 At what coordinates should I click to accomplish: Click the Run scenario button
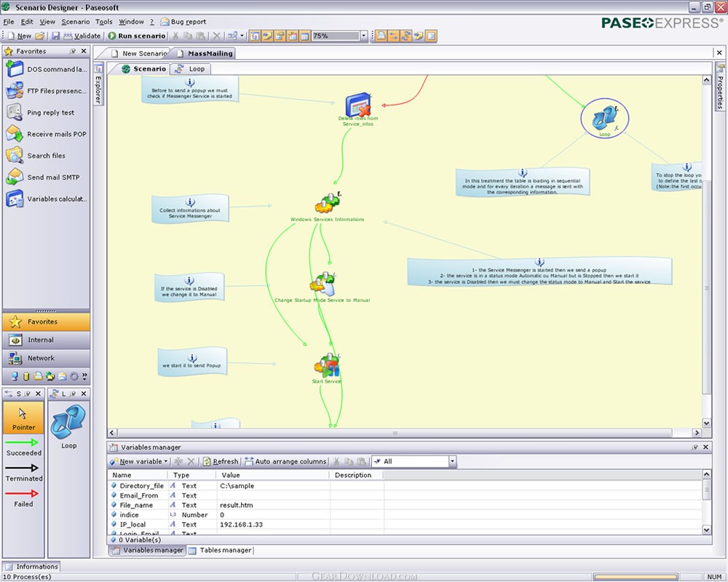(137, 36)
